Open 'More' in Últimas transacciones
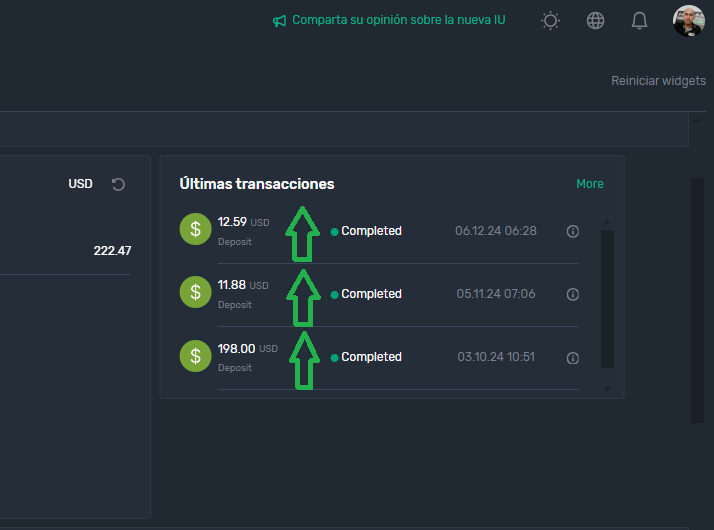 (x=590, y=184)
